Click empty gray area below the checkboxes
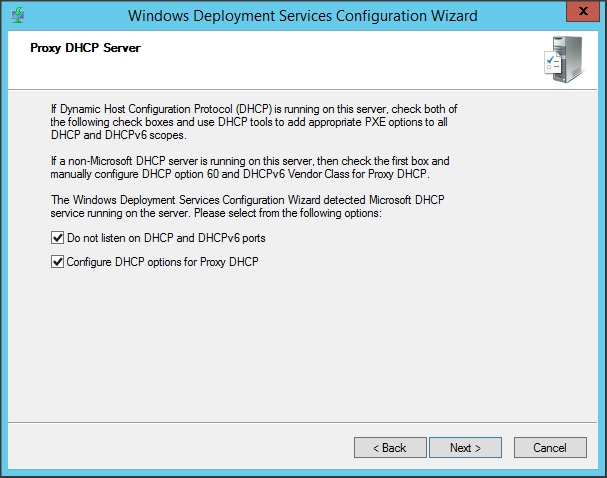607x478 pixels. 300,340
